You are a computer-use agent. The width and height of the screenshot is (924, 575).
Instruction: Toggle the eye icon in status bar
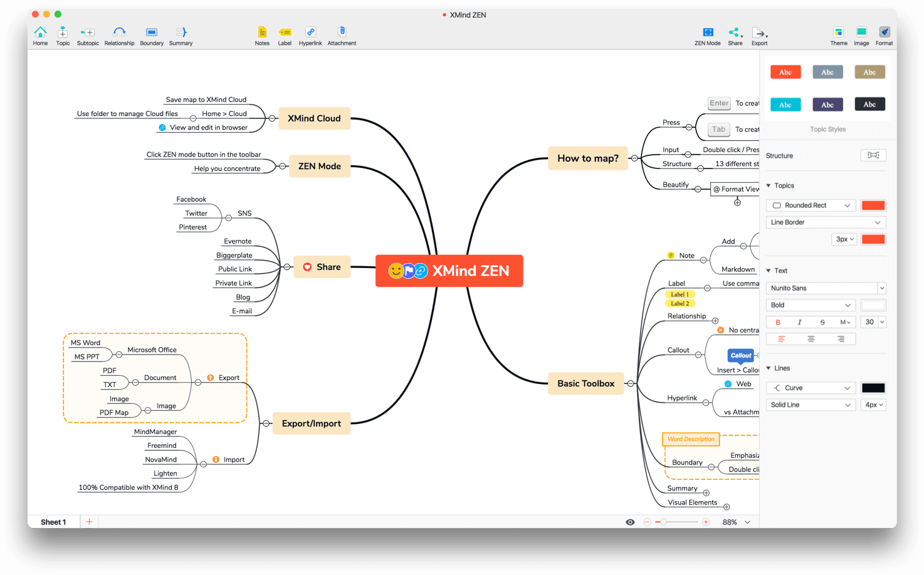point(630,522)
